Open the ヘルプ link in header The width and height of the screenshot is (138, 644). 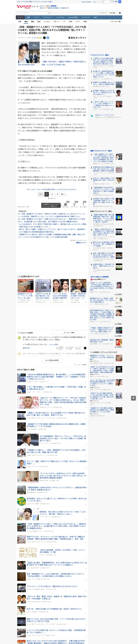click(x=94, y=2)
